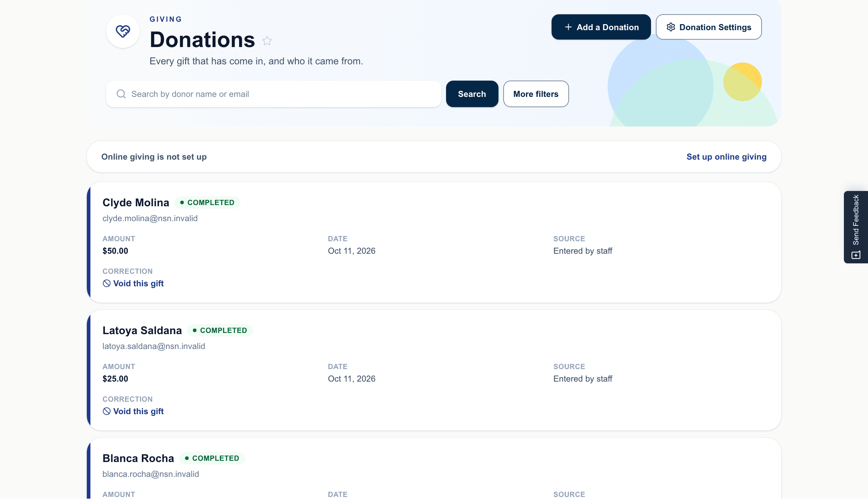The image size is (868, 499).
Task: Click Clyde Molina's Oct 11, 2026 date
Action: 352,251
